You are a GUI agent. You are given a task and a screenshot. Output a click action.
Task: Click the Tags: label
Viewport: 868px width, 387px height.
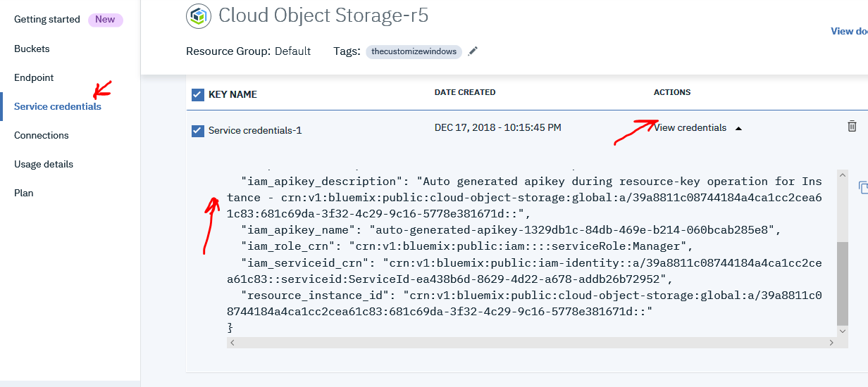coord(347,51)
